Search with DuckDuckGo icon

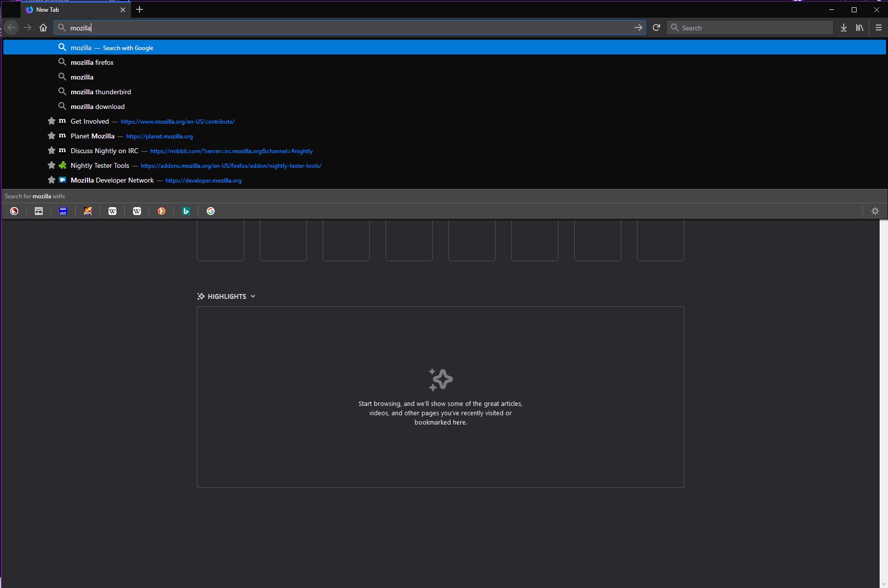pos(162,211)
